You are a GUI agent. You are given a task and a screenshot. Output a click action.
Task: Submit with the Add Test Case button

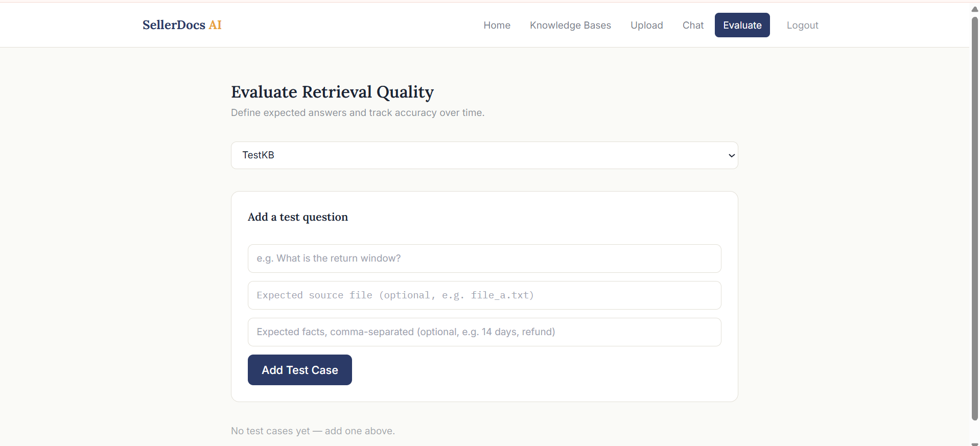click(300, 370)
